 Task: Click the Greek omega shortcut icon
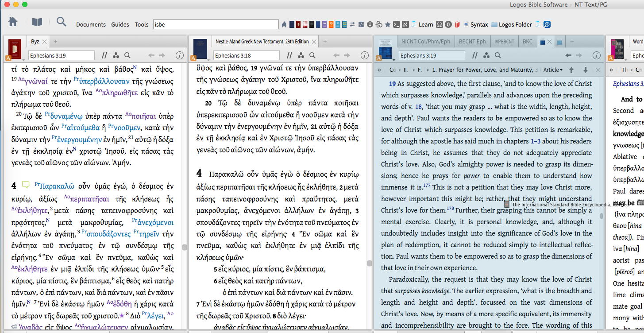point(440,24)
